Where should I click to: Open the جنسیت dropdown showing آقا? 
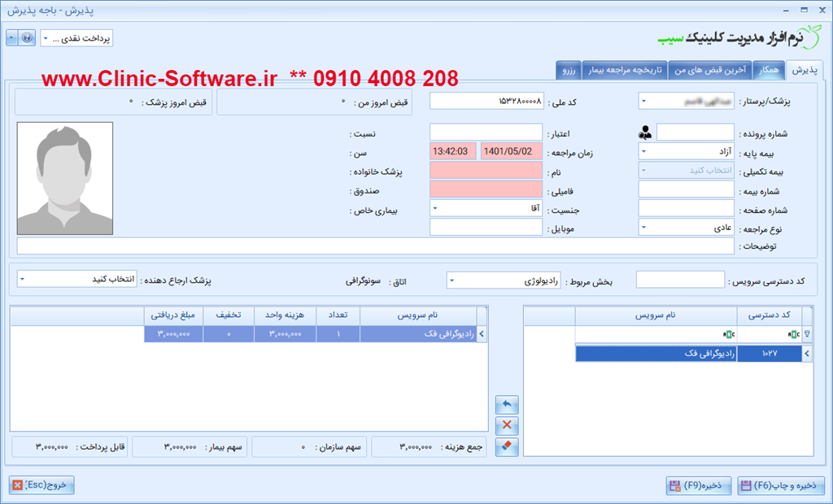point(434,207)
